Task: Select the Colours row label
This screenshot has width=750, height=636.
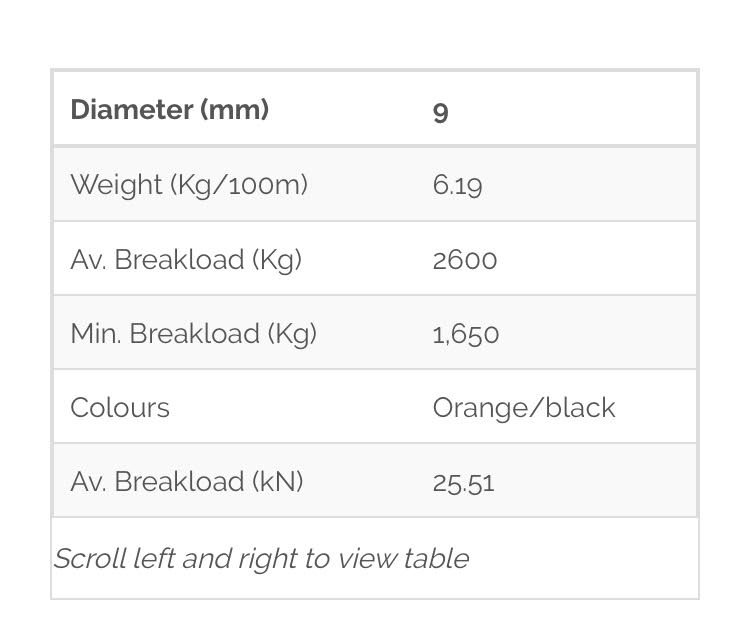Action: [120, 408]
